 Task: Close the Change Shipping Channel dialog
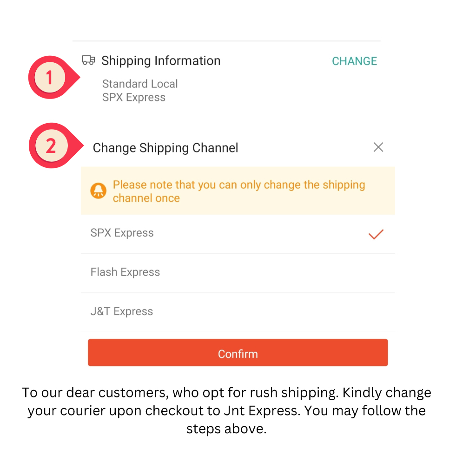point(378,147)
